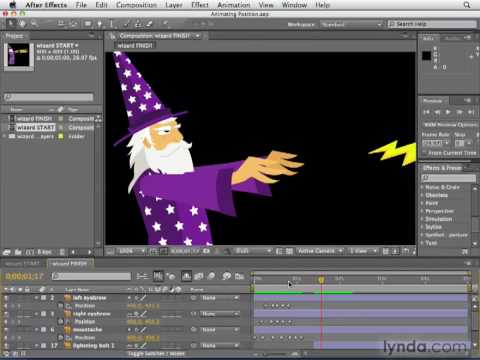Click the snapshot camera icon in viewer
Screen dimensions: 480x360
coord(206,251)
